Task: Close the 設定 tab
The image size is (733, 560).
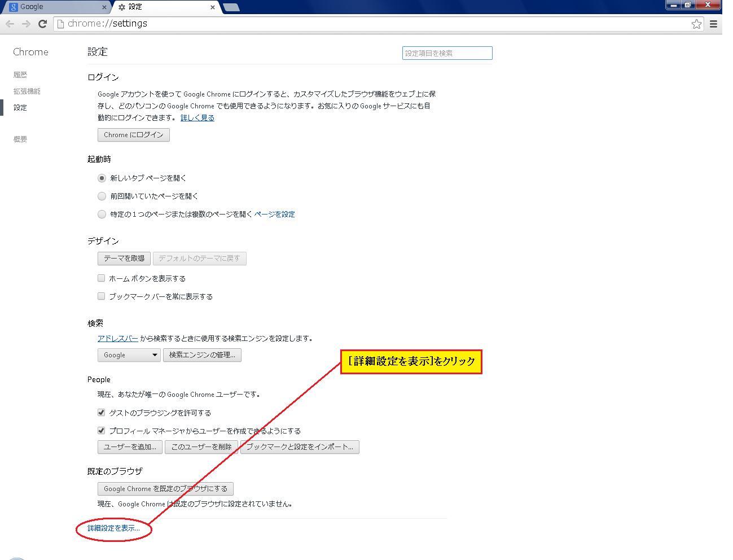Action: pyautogui.click(x=212, y=7)
